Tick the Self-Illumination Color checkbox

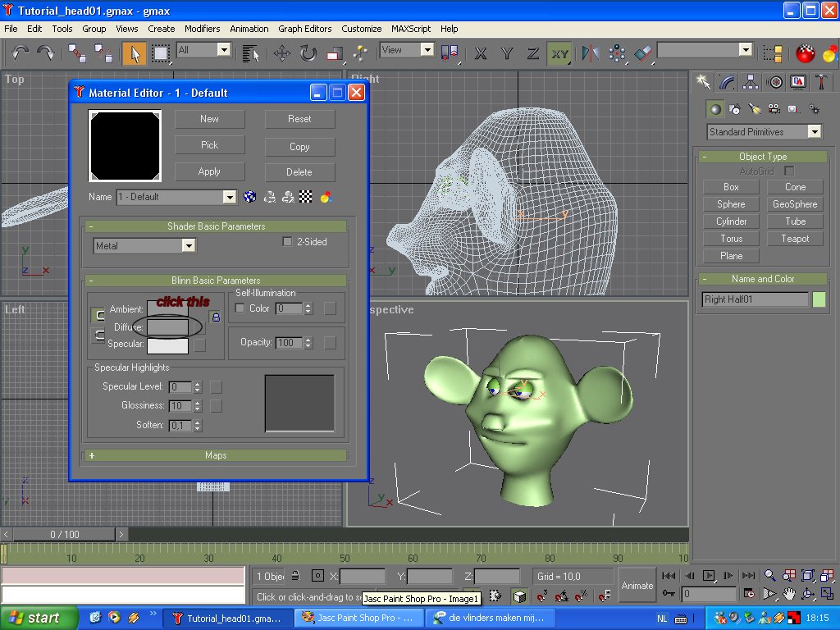coord(240,308)
